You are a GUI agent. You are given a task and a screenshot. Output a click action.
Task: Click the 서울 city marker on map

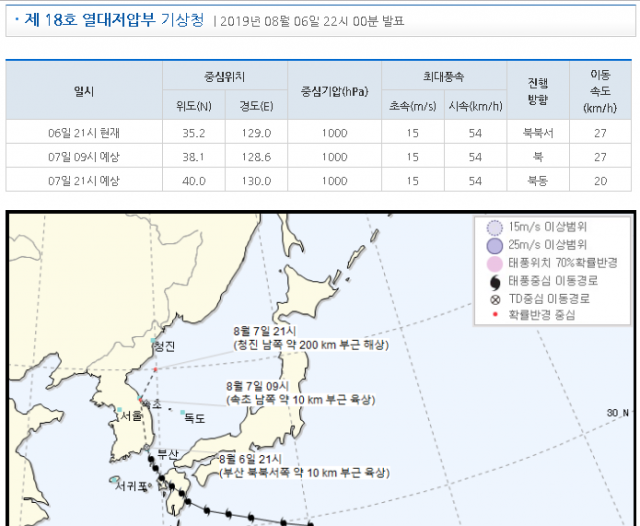119,411
